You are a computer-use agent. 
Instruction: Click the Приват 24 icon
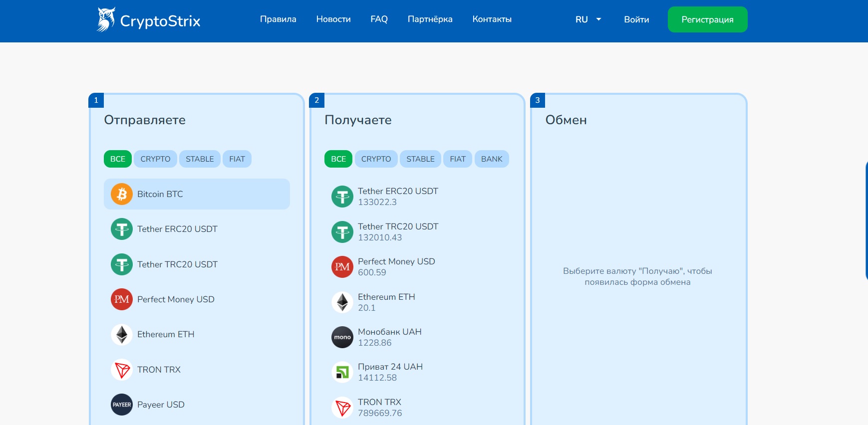[x=342, y=372]
